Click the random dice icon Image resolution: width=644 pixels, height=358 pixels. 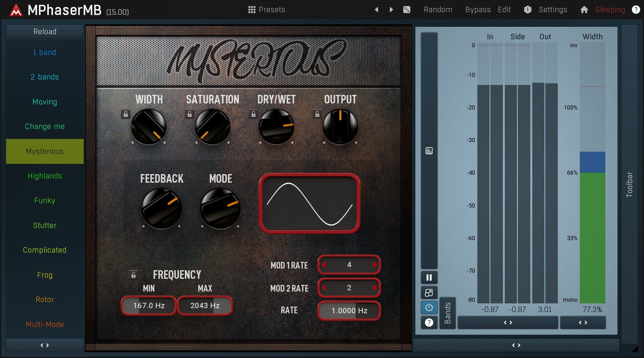(407, 10)
